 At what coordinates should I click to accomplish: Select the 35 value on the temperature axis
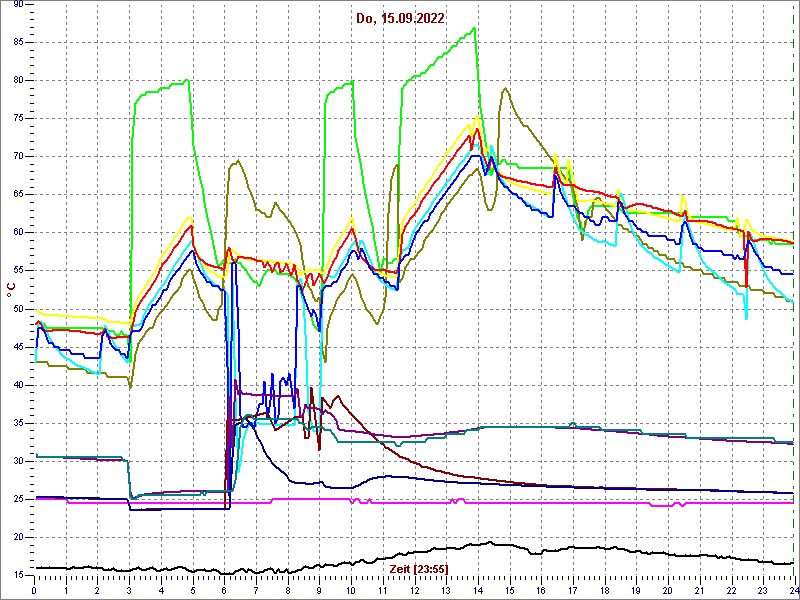18,423
